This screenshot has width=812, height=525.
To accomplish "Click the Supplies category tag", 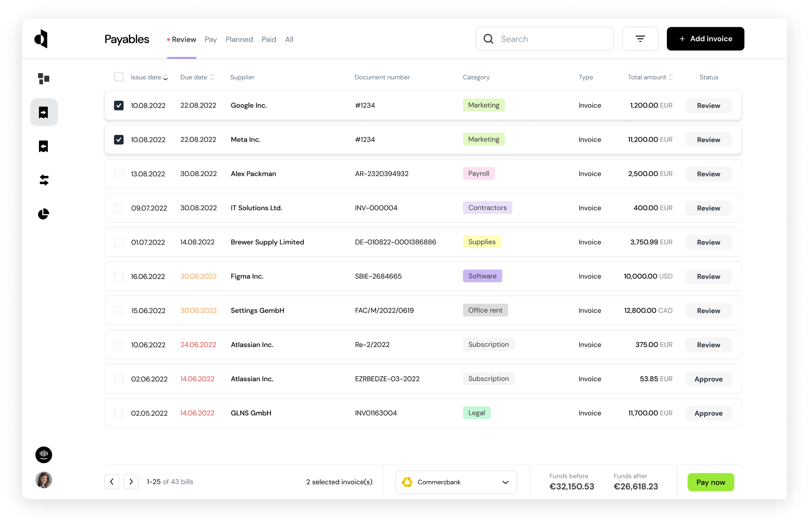I will pos(482,242).
